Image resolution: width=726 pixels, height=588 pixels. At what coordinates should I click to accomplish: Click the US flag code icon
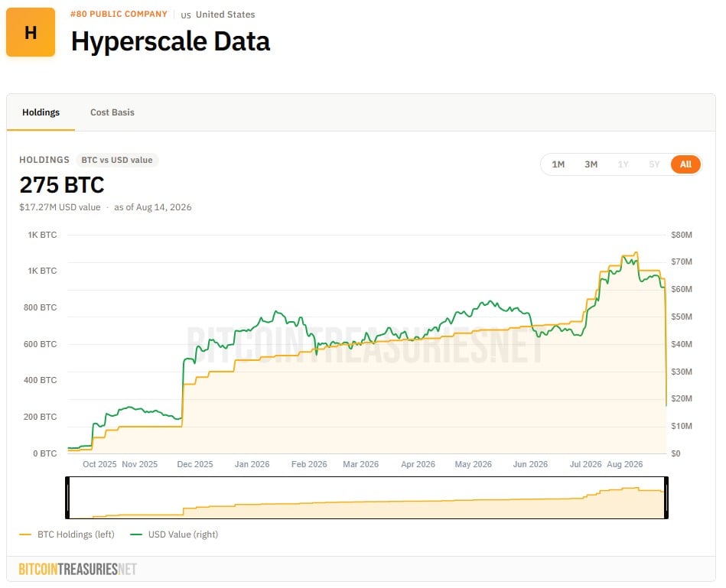point(186,15)
